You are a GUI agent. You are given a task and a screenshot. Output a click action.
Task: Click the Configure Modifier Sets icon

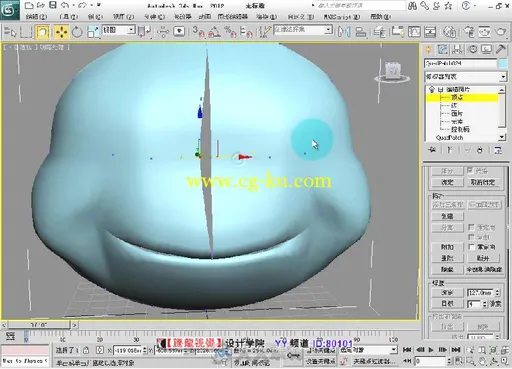click(x=498, y=150)
